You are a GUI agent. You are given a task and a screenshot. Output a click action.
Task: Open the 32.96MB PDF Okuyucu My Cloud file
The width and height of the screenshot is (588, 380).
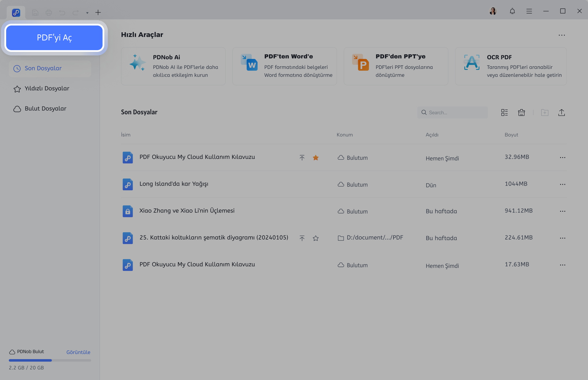(197, 157)
